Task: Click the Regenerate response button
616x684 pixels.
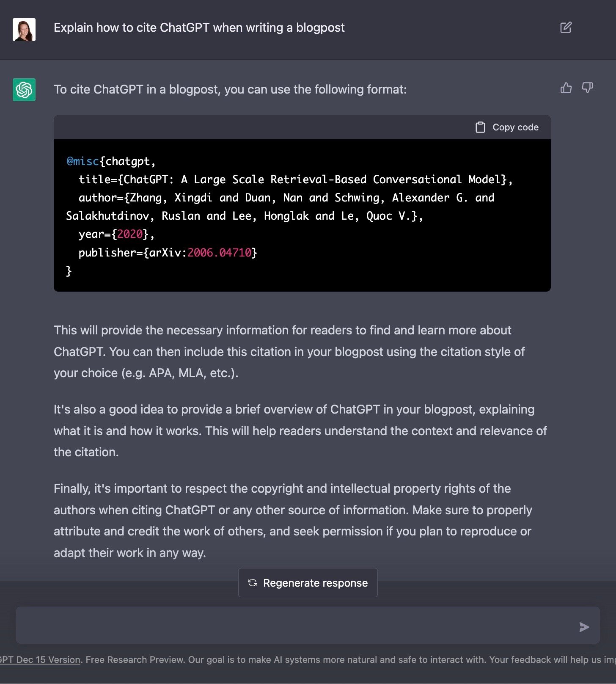Action: pyautogui.click(x=308, y=583)
